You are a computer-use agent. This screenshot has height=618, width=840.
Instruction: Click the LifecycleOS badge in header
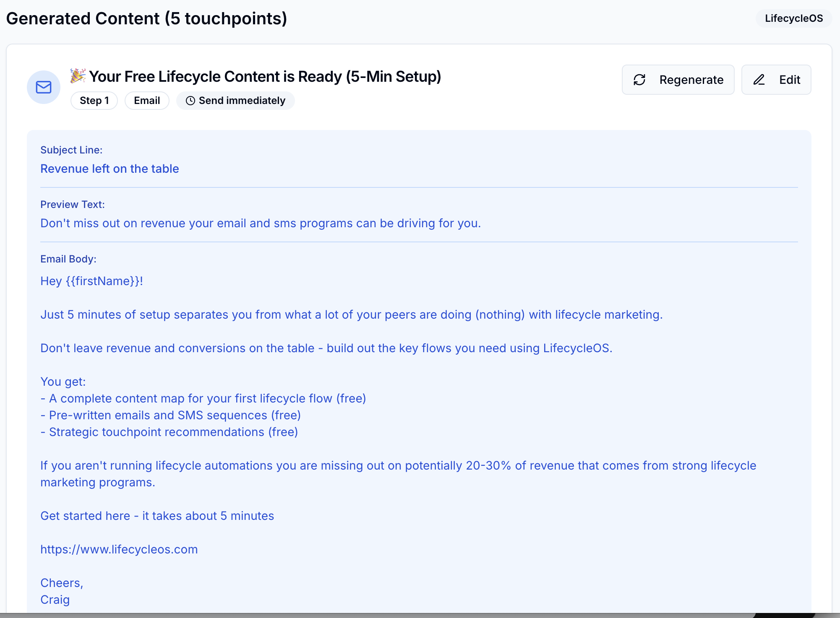[793, 18]
